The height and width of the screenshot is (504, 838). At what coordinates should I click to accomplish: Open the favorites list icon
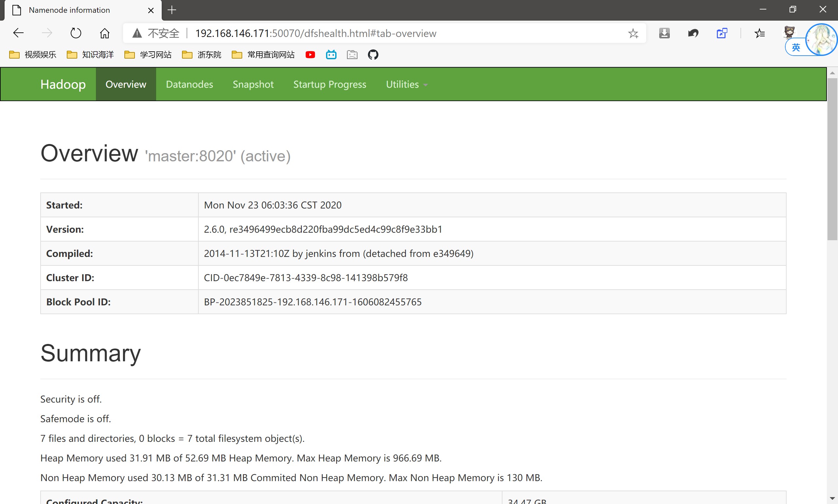(759, 33)
